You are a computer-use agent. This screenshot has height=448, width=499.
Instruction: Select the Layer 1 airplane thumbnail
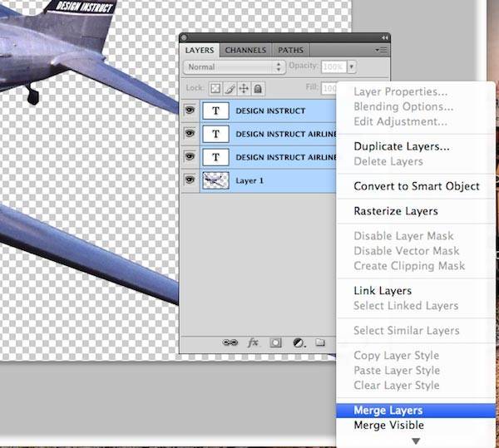[x=215, y=180]
